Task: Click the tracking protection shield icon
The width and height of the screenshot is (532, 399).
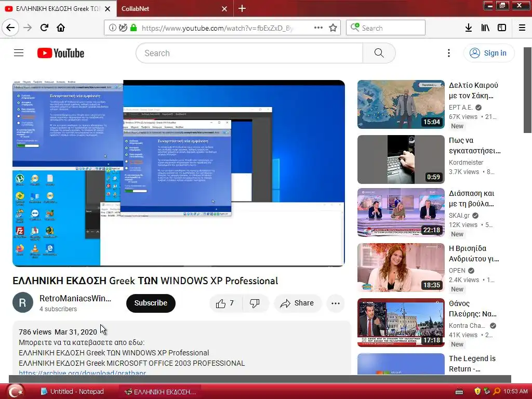Action: [x=123, y=28]
